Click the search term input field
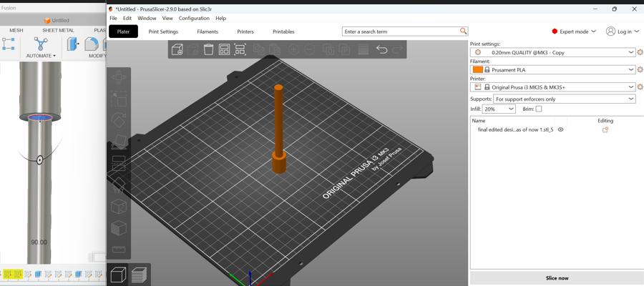Screen dimensions: 644x286 [401, 31]
